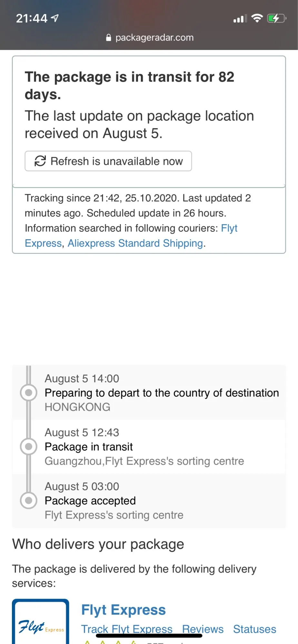Open the Flyt Express Reviews link

point(203,629)
